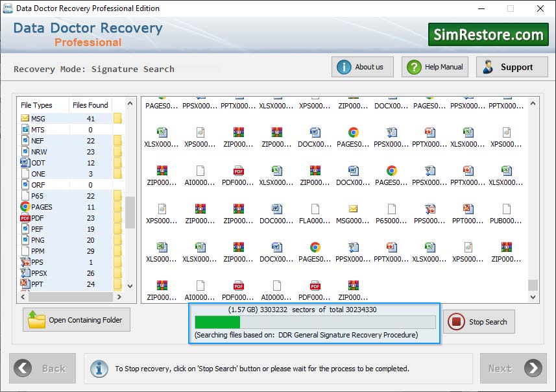Click the files found count 26 for PPSX
Screen dimensions: 556x392
tap(91, 273)
